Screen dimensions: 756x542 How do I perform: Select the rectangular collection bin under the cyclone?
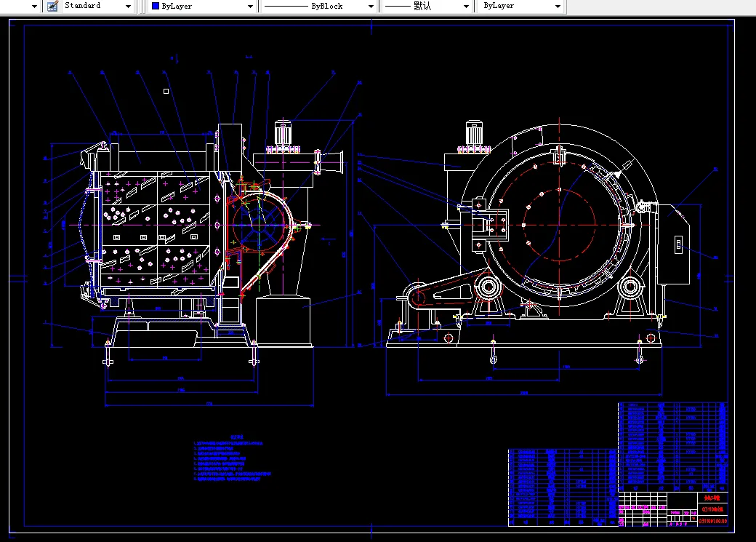click(x=283, y=320)
